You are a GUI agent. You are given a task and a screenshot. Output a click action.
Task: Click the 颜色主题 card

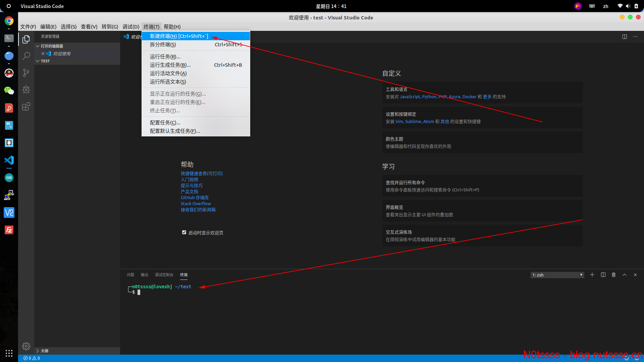(482, 142)
